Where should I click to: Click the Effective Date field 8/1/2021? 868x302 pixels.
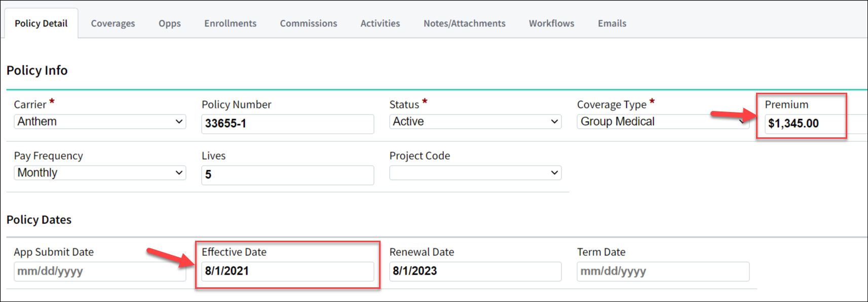point(288,271)
